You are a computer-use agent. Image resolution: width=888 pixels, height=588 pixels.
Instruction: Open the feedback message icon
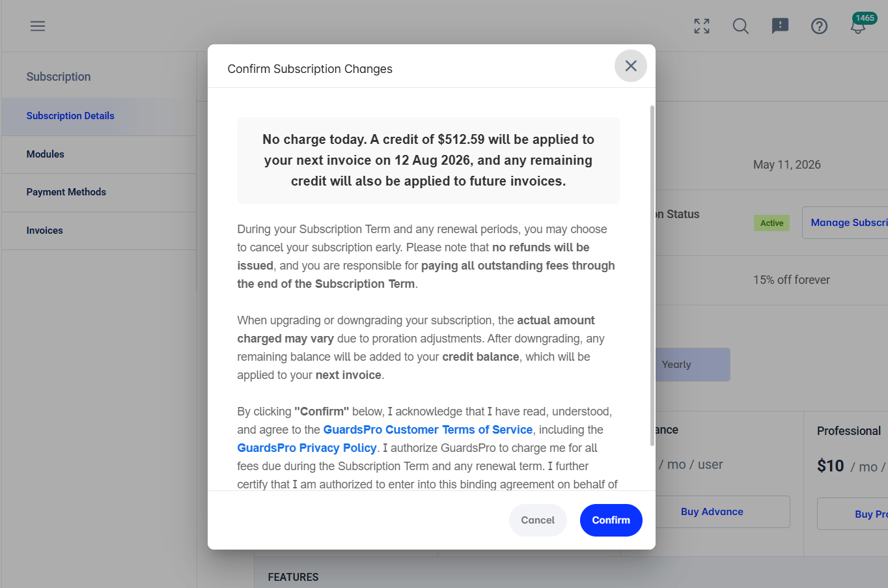[780, 26]
